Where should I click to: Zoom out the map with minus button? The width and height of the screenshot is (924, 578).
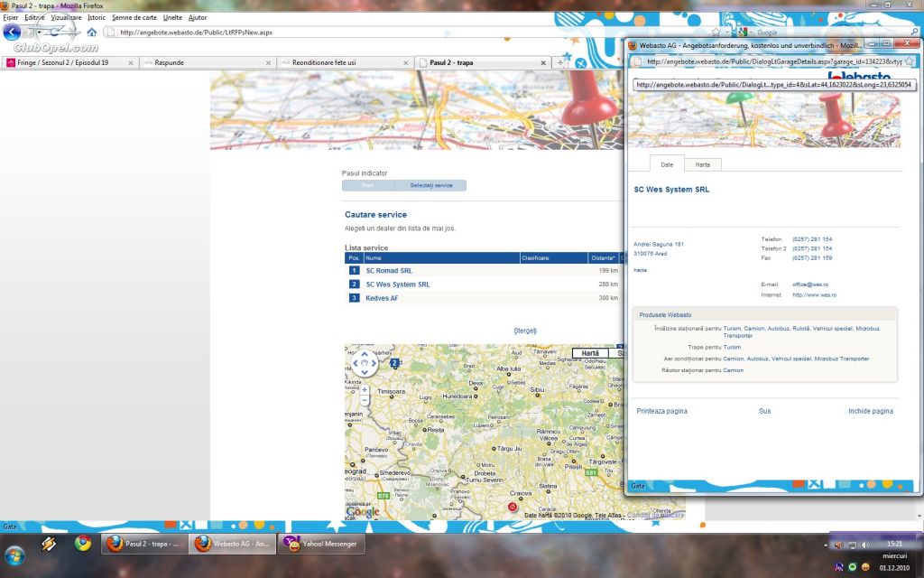pyautogui.click(x=365, y=400)
